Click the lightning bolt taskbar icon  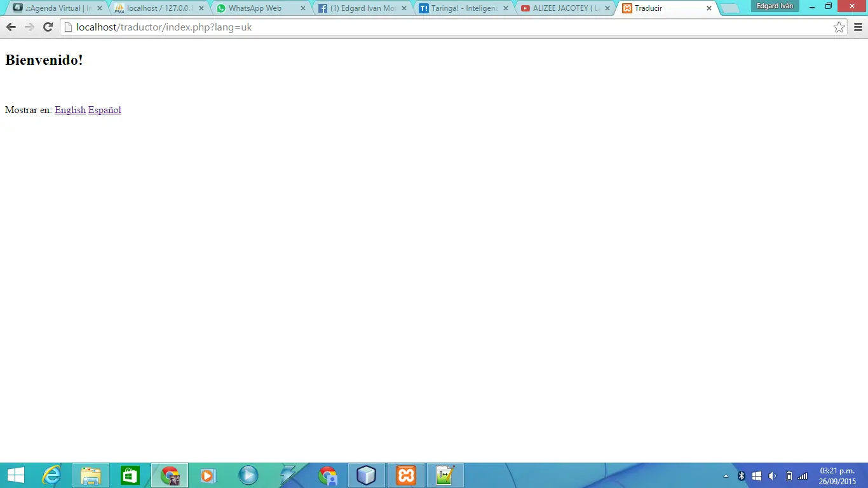tap(288, 475)
